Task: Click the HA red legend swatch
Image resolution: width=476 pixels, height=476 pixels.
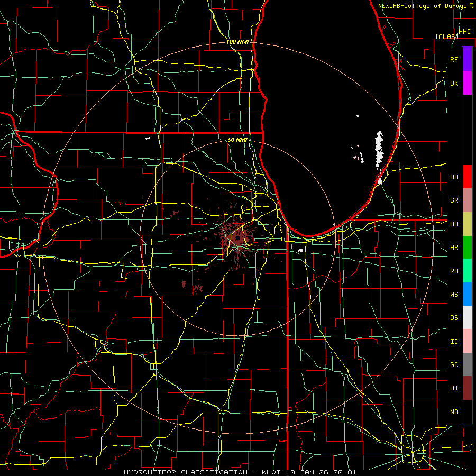Action: 467,177
